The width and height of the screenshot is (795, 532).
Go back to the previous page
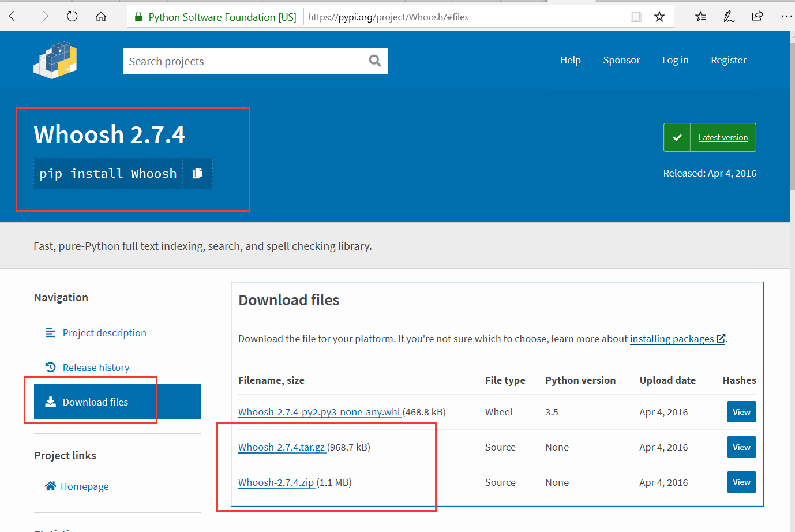coord(14,16)
